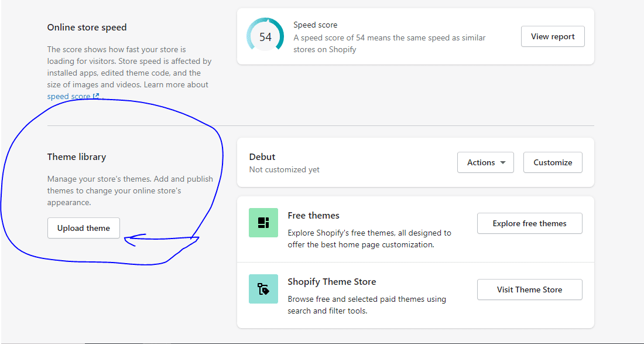Click the Speed score label
This screenshot has width=644, height=344.
point(316,25)
